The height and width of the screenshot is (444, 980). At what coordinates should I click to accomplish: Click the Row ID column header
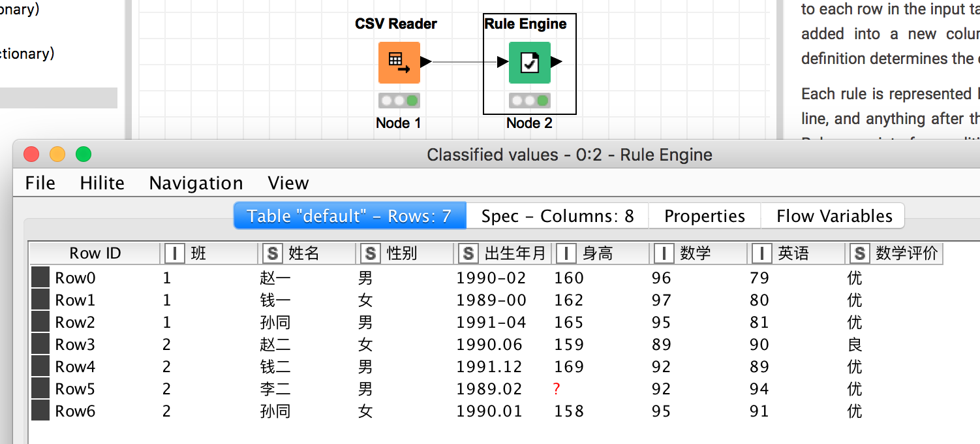tap(95, 253)
